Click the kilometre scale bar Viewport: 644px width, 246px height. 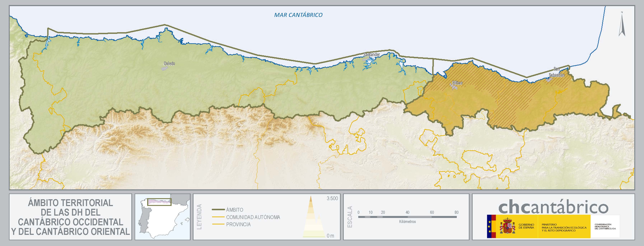coord(407,217)
